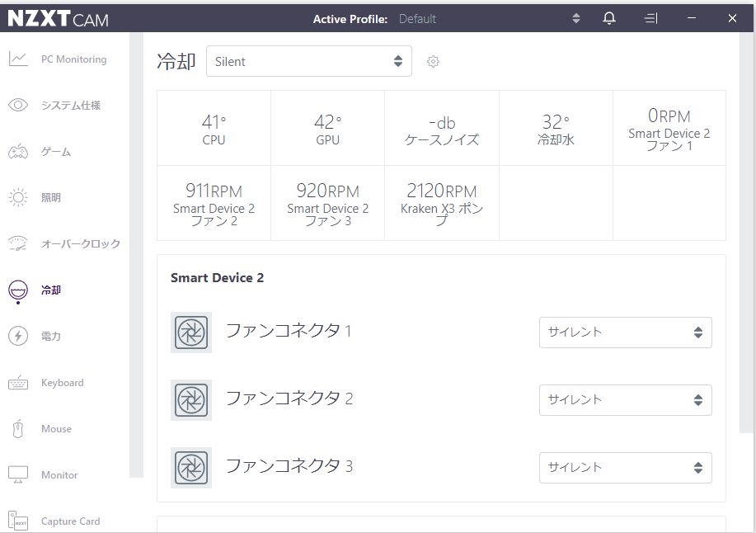Go to the 電力 section label
This screenshot has width=756, height=533.
pos(50,336)
